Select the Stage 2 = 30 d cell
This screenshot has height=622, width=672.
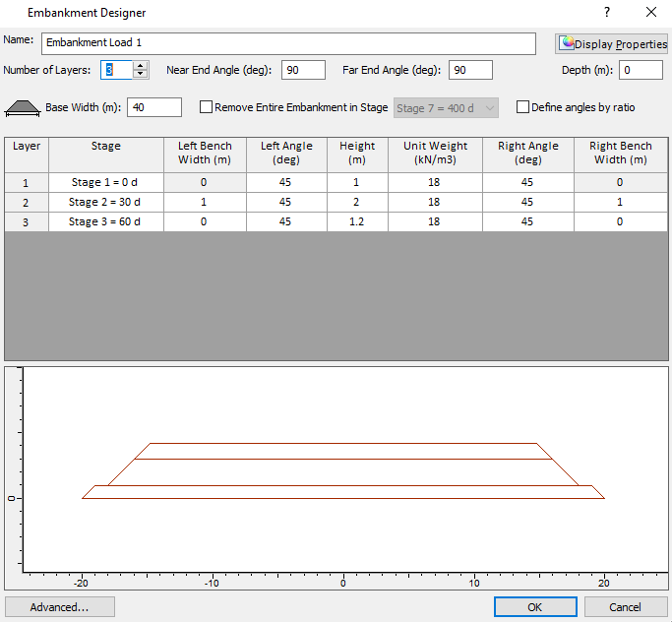pyautogui.click(x=106, y=202)
